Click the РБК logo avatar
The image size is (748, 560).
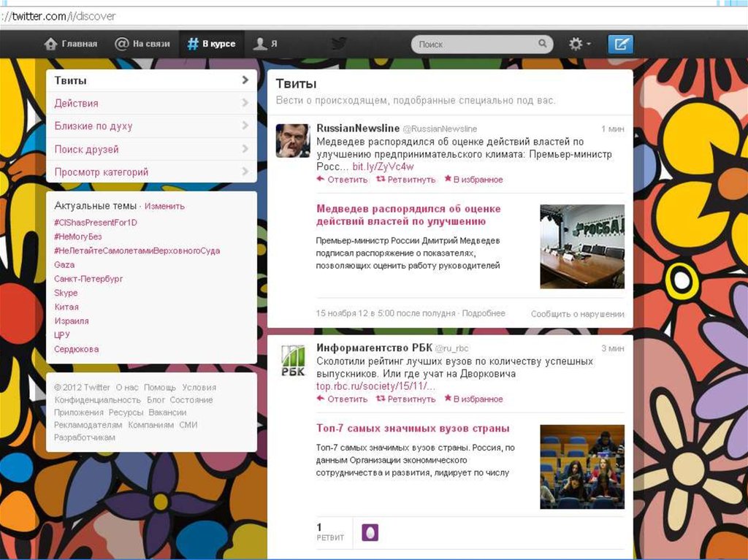point(293,361)
